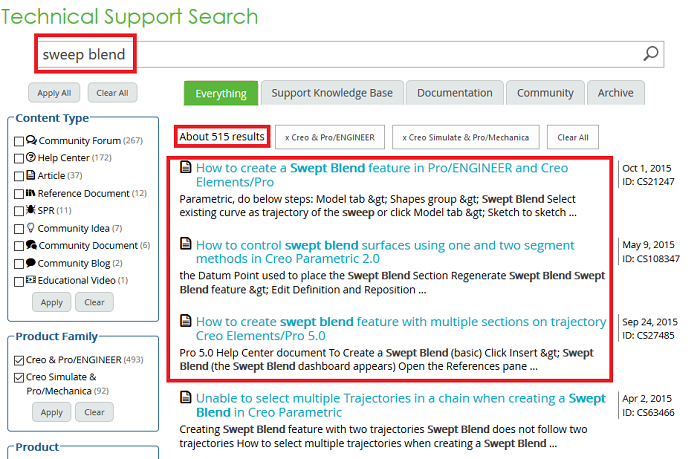Click document icon beside CS21247 result

pos(185,167)
